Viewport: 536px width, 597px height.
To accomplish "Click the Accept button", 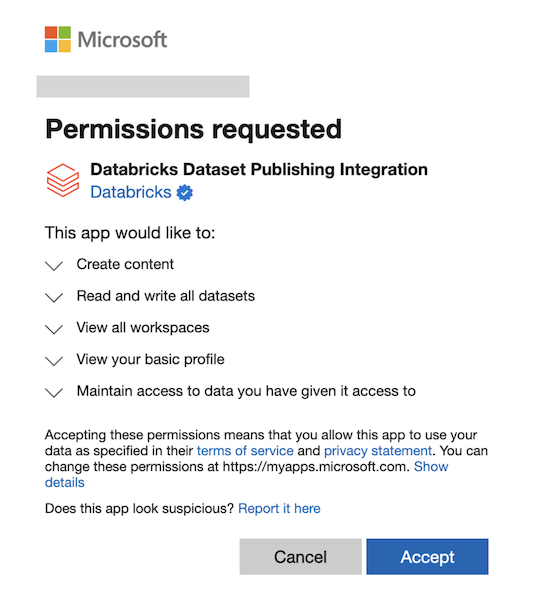I will [x=427, y=557].
